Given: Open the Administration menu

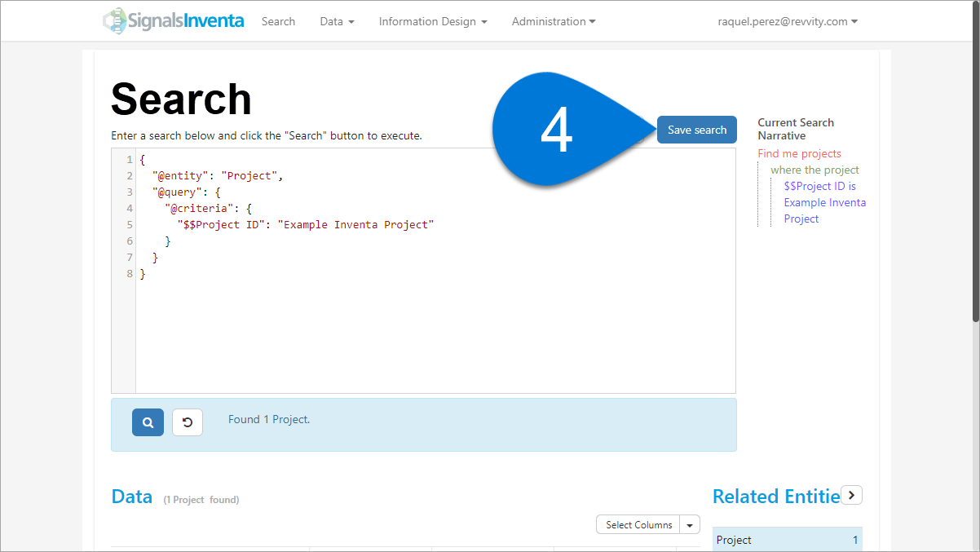Looking at the screenshot, I should pyautogui.click(x=554, y=21).
